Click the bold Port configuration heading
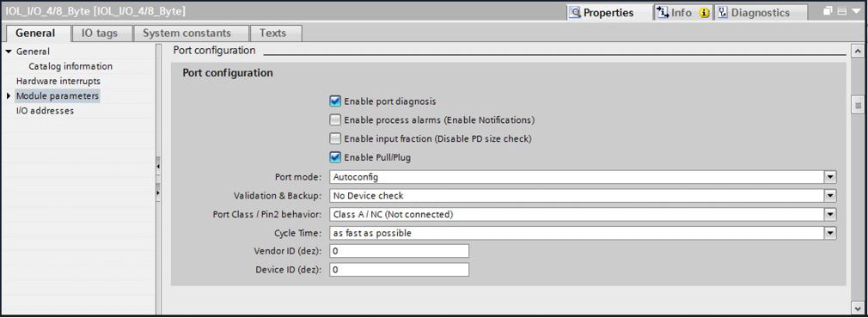The image size is (868, 318). [x=228, y=72]
